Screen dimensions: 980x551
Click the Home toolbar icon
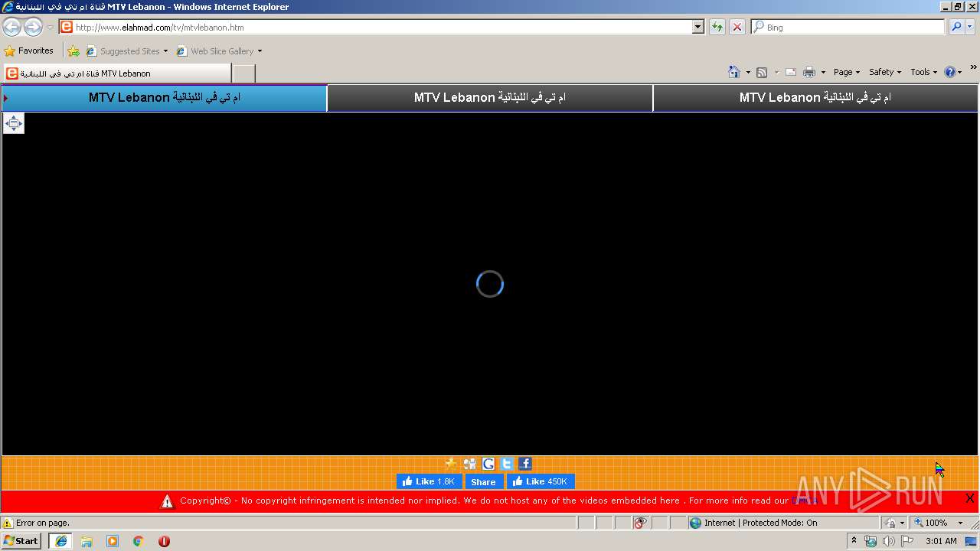734,72
